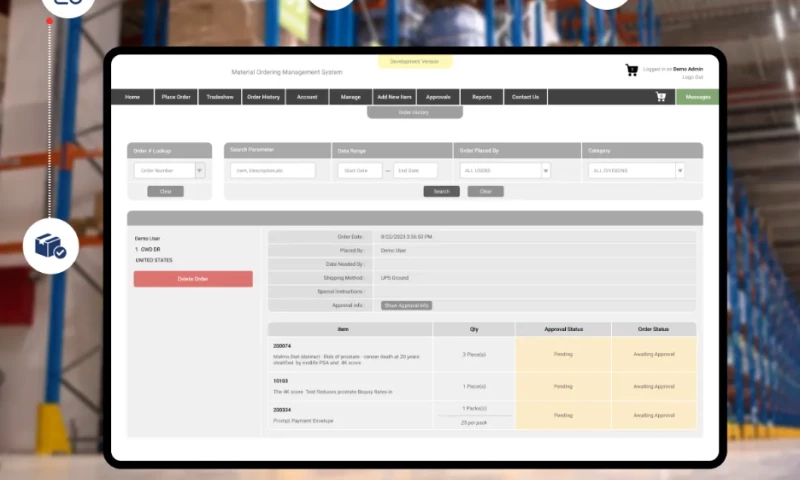
Task: Click Clear under Order # Lookup
Action: (165, 191)
